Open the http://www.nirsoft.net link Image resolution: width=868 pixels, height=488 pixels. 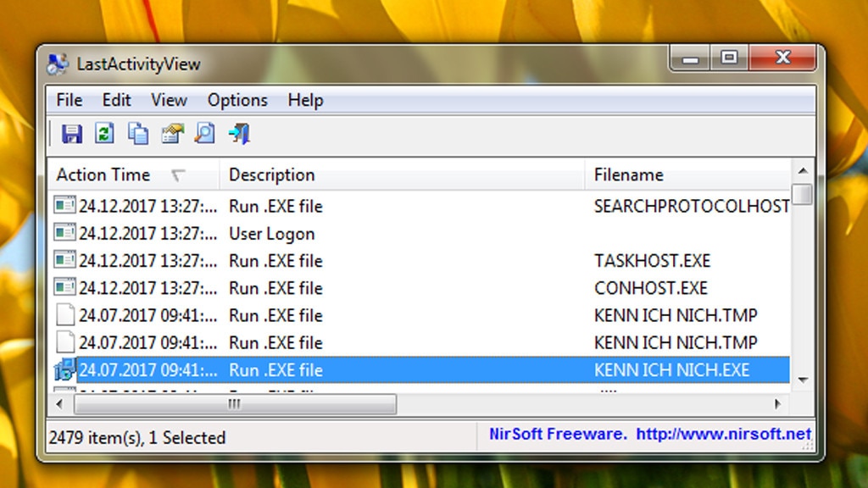(x=723, y=435)
